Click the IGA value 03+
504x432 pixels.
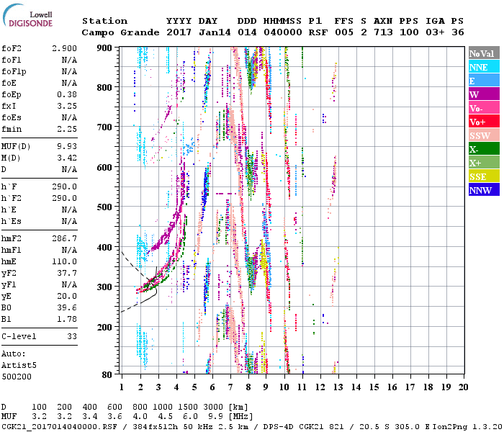click(435, 32)
